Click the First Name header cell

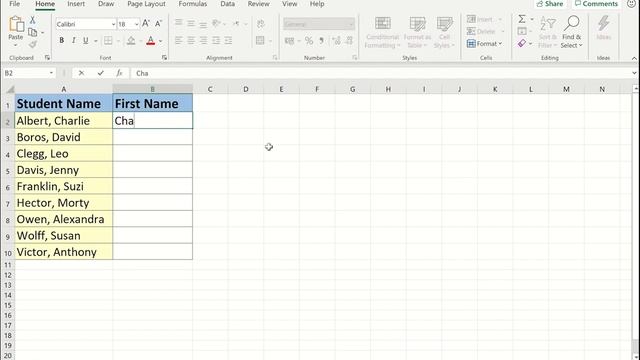153,104
